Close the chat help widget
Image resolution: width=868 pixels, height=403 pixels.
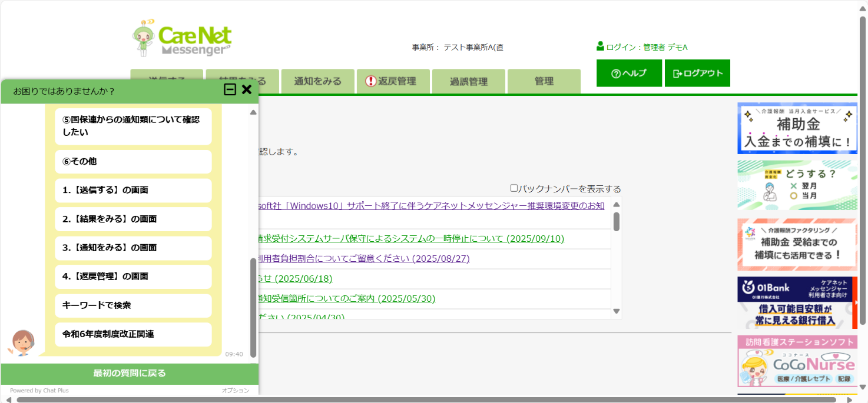pyautogui.click(x=247, y=90)
